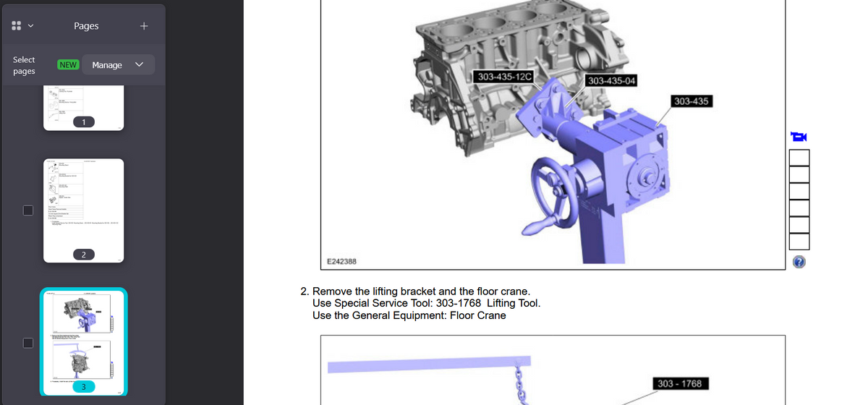Click the page 1 number badge
868x405 pixels.
(84, 121)
